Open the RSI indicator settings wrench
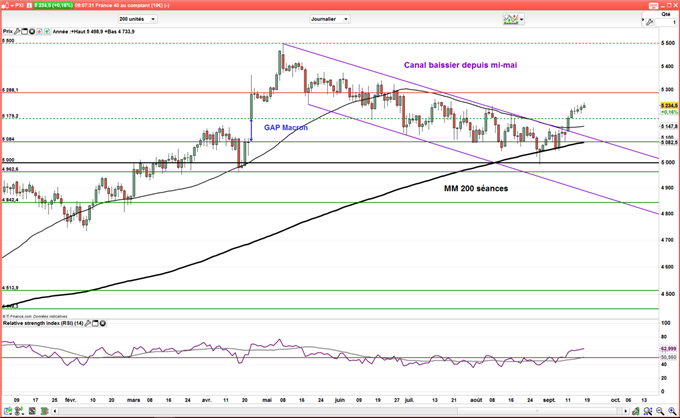 point(88,323)
